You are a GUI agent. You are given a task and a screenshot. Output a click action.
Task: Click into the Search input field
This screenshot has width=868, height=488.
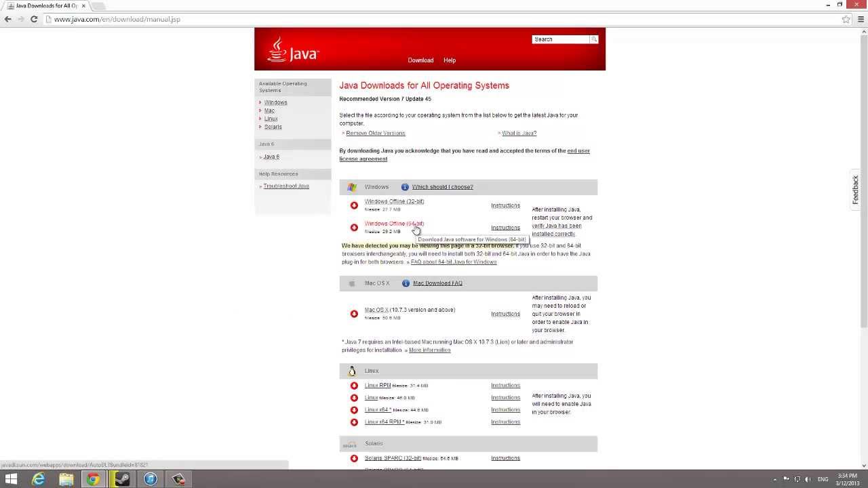click(x=561, y=39)
